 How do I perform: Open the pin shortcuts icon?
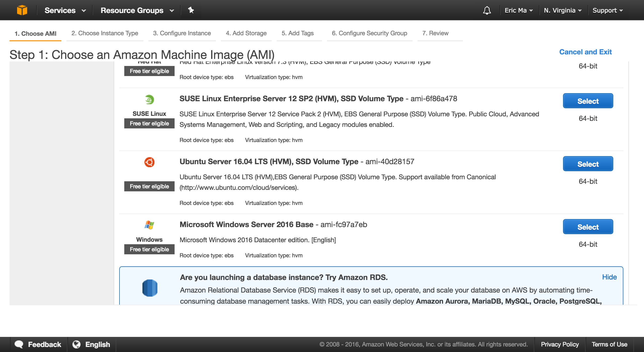click(191, 10)
